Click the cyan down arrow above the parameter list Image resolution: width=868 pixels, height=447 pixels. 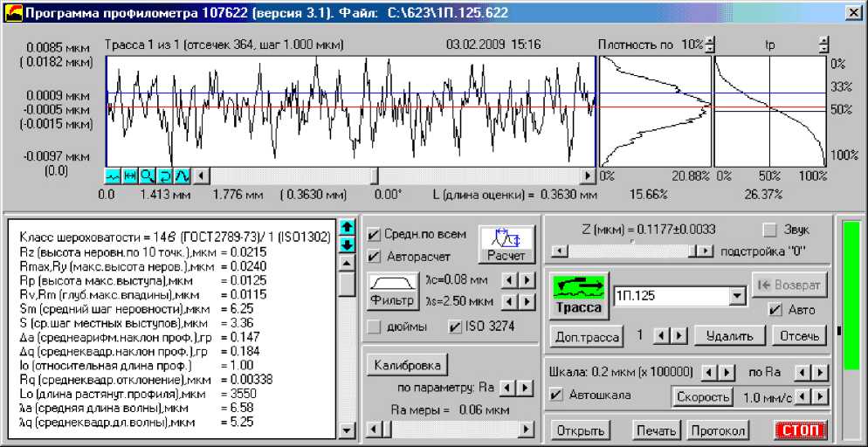(346, 244)
